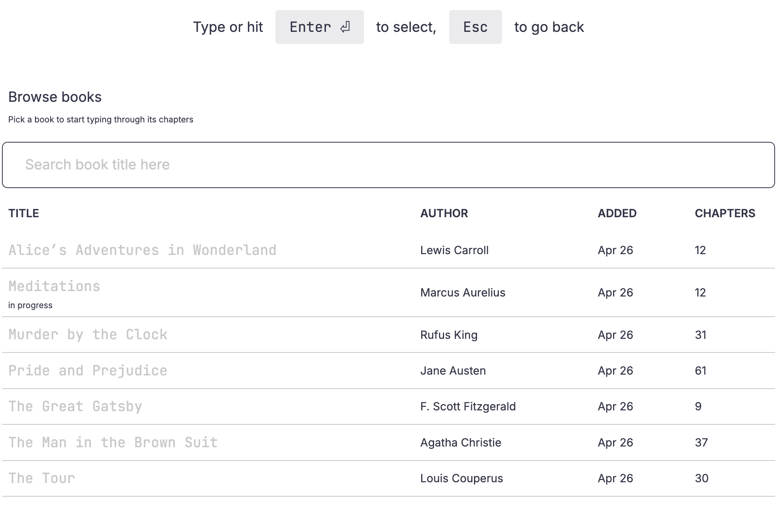777x532 pixels.
Task: Click the Browse books heading
Action: (55, 97)
